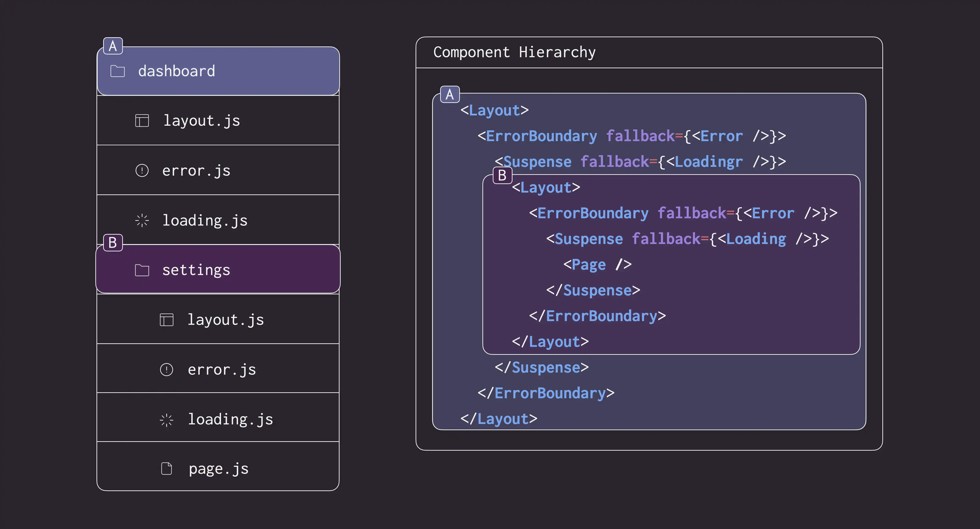Open the page.js file row
The height and width of the screenshot is (529, 980).
218,466
